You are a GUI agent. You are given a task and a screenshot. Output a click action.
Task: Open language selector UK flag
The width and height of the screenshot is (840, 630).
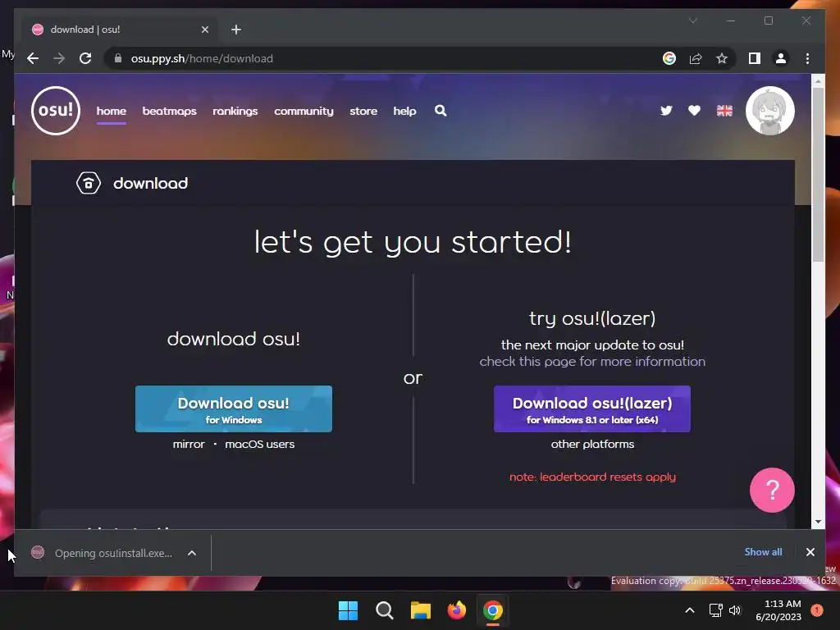[724, 111]
